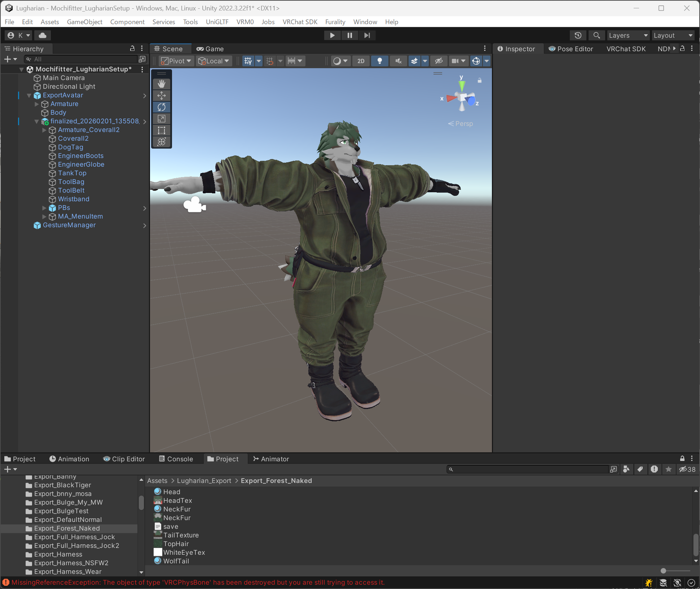Select the Rotate tool
Viewport: 700px width, 589px height.
[x=162, y=107]
